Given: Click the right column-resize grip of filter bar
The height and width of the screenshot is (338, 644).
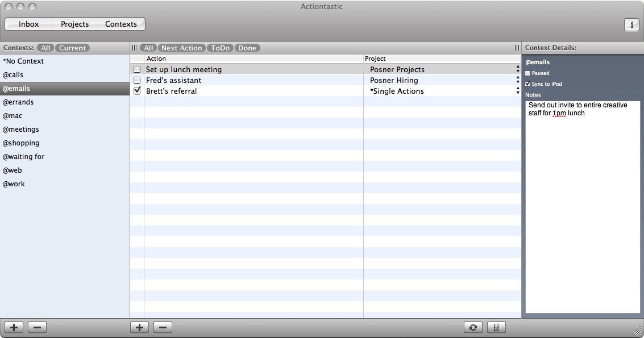Looking at the screenshot, I should click(517, 48).
